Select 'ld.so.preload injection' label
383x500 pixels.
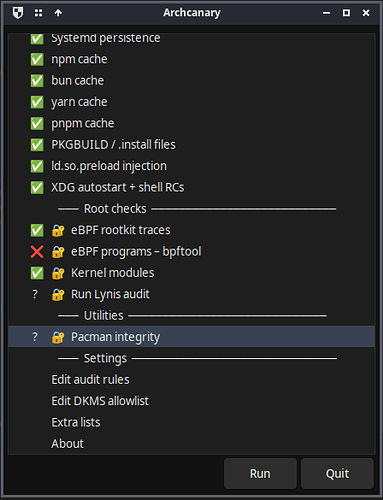point(109,166)
